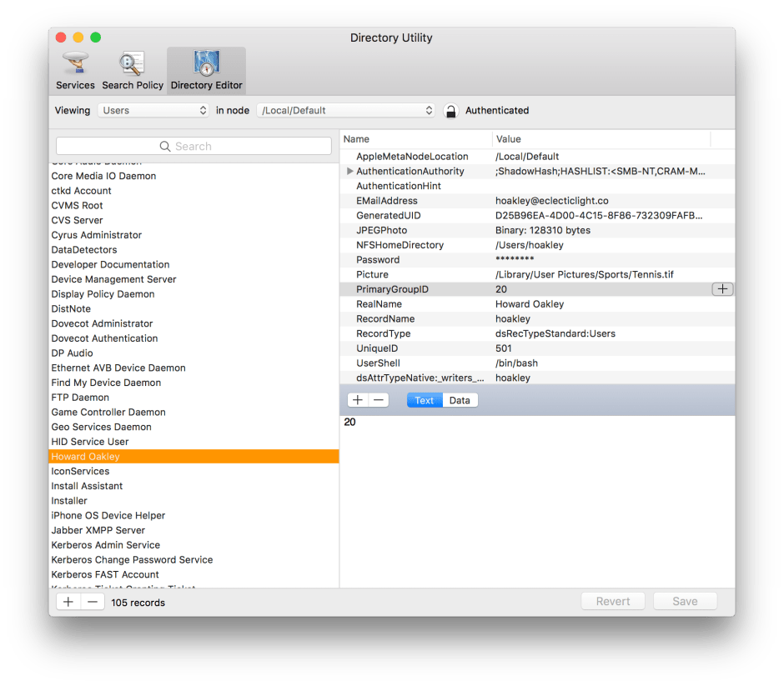Open the Viewing Users dropdown
The height and width of the screenshot is (686, 784).
tap(153, 110)
